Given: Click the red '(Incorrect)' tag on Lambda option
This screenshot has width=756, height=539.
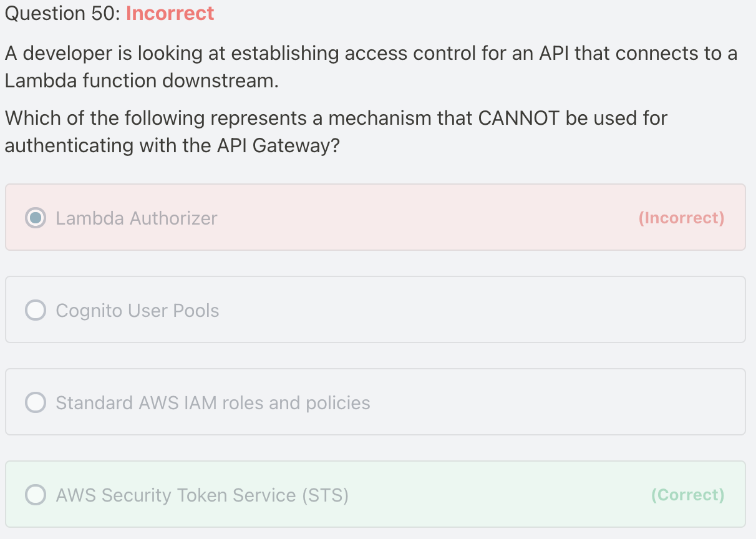Looking at the screenshot, I should pyautogui.click(x=681, y=218).
